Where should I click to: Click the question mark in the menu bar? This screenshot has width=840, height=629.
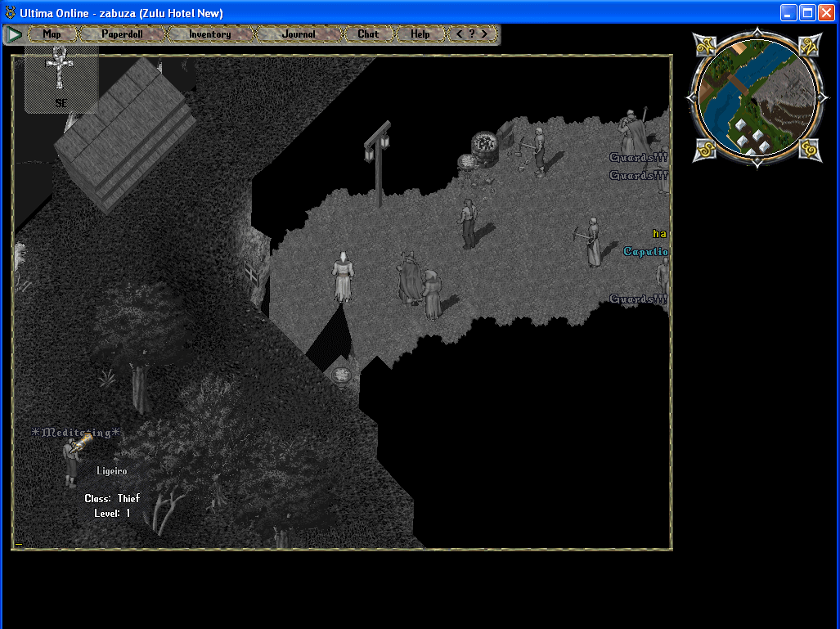click(x=472, y=34)
